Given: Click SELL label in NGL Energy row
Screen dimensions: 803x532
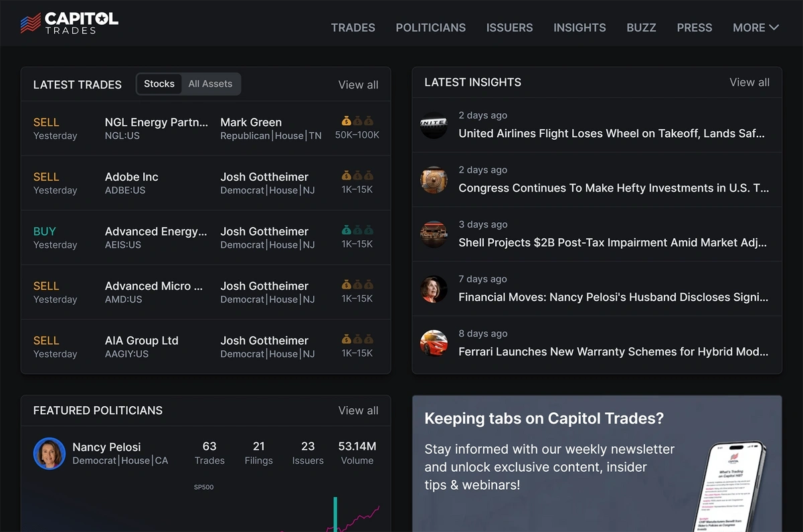Looking at the screenshot, I should tap(46, 122).
